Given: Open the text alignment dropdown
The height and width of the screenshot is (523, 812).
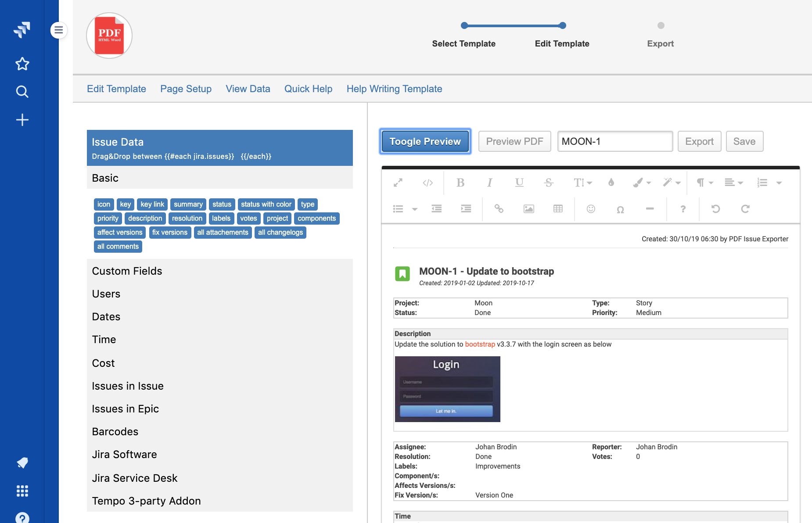Looking at the screenshot, I should [x=733, y=183].
